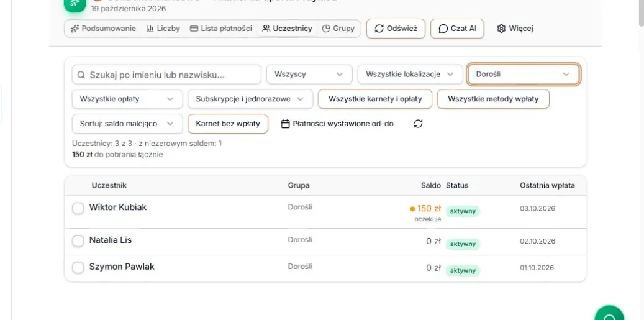The width and height of the screenshot is (644, 320).
Task: Click Natalia Lis's aktywny status badge
Action: [x=463, y=244]
